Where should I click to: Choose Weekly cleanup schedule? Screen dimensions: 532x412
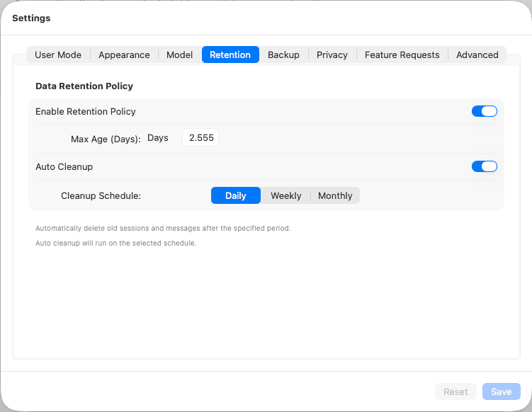coord(286,195)
